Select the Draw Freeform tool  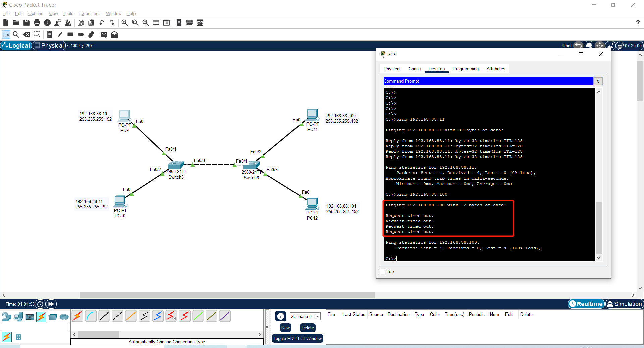point(91,34)
